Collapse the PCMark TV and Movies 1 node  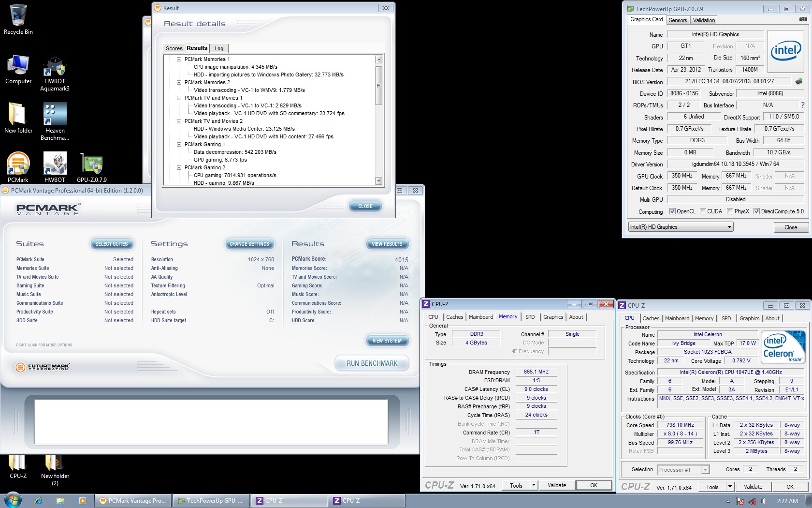tap(179, 98)
